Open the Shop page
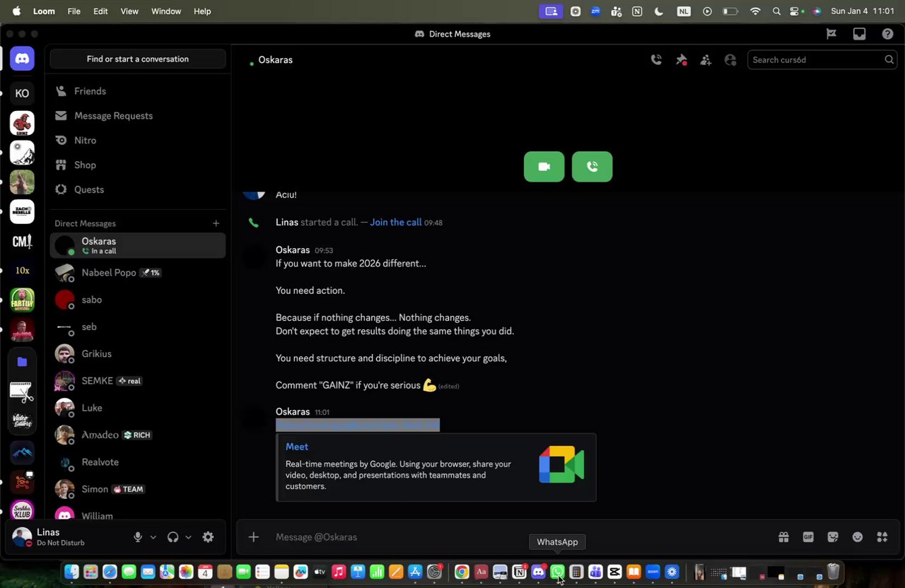The image size is (905, 588). coord(138,165)
